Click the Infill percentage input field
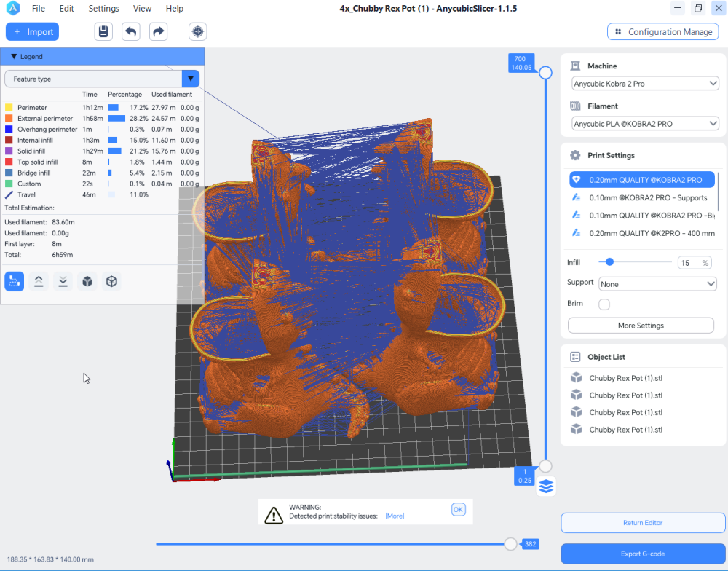The image size is (728, 571). (x=694, y=263)
